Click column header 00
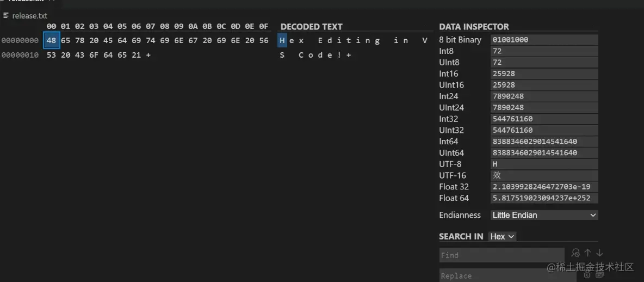This screenshot has height=282, width=644. [x=51, y=26]
